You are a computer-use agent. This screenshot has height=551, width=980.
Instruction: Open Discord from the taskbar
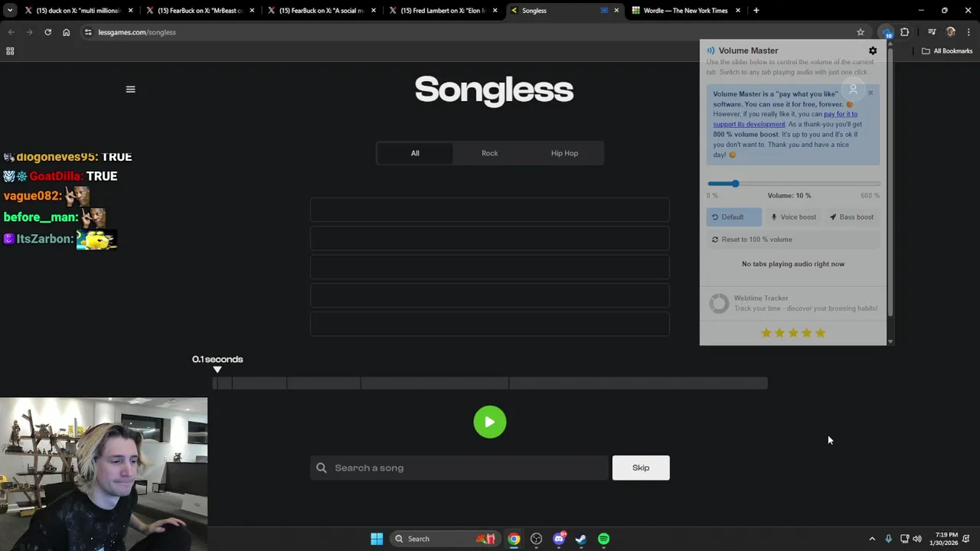[559, 539]
